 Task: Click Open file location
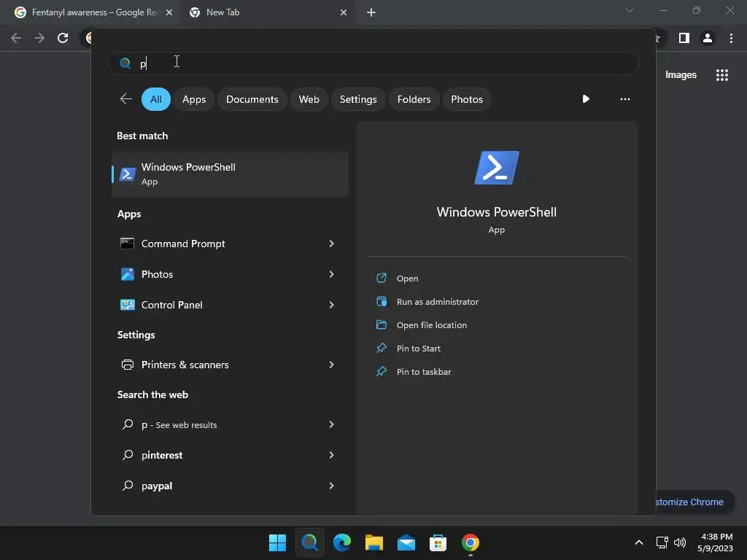[x=432, y=325]
